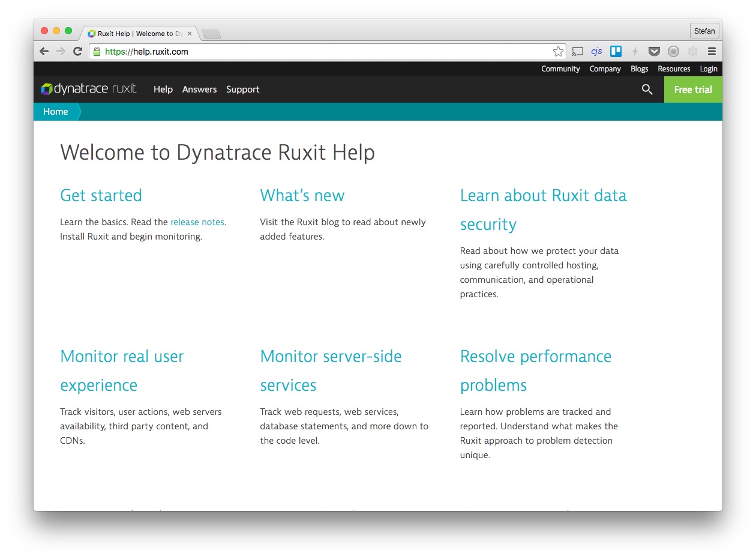Screen dimensions: 756x559
Task: Click the lightning bolt extension icon
Action: [x=635, y=52]
